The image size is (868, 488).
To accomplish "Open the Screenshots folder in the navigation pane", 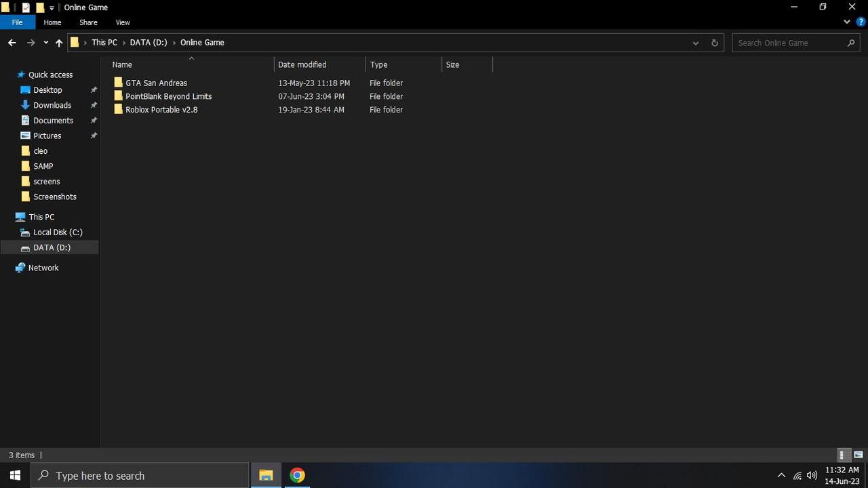I will coord(54,197).
